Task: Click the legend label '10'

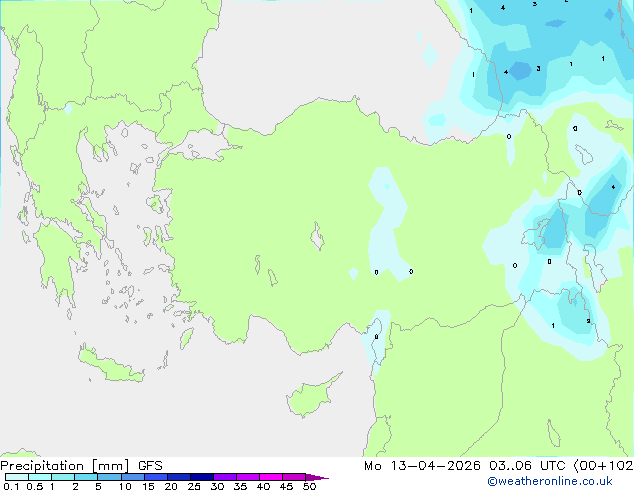Action: 125,486
